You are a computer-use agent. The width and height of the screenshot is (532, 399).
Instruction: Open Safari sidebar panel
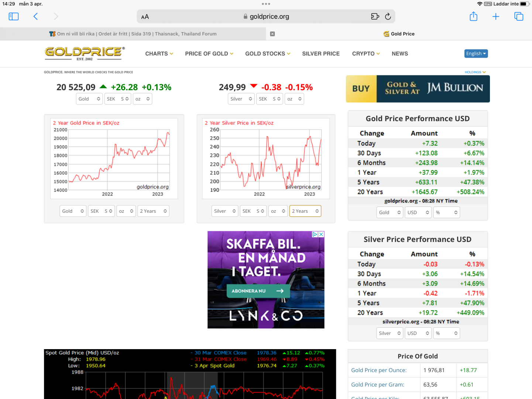click(x=14, y=17)
